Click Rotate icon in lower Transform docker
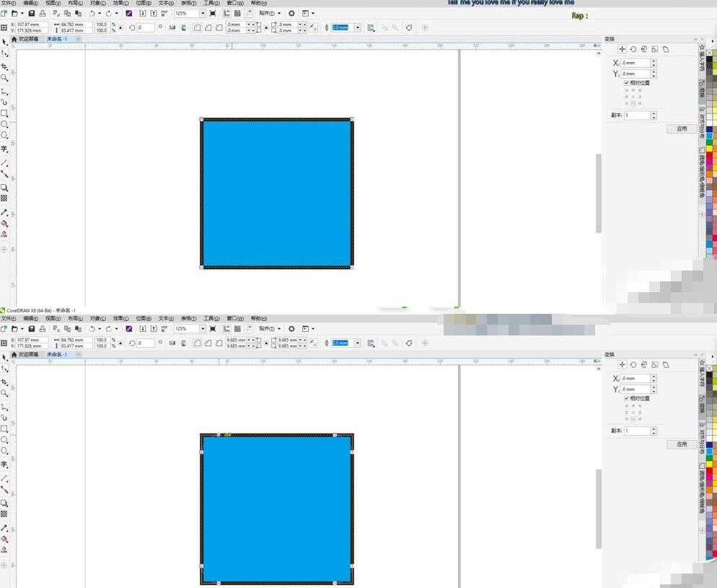717x588 pixels. click(x=633, y=364)
